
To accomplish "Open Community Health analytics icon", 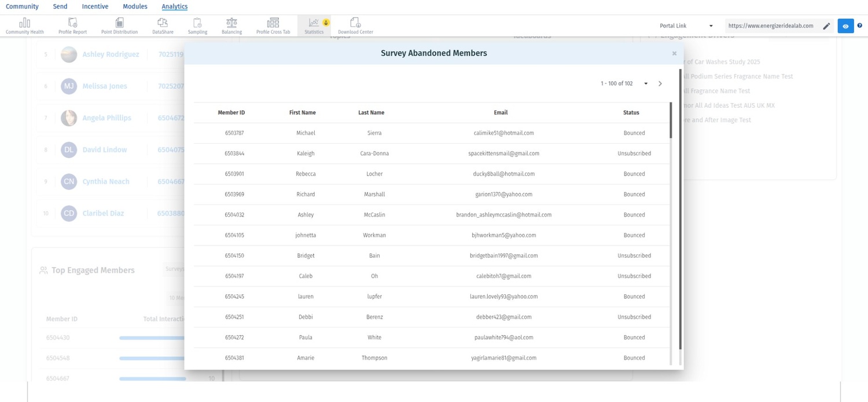I will [24, 23].
